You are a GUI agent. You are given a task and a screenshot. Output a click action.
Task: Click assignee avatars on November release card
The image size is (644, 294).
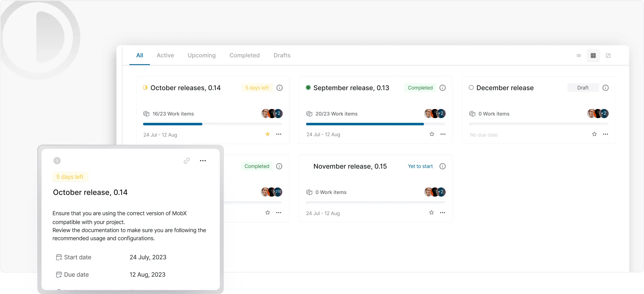(435, 192)
